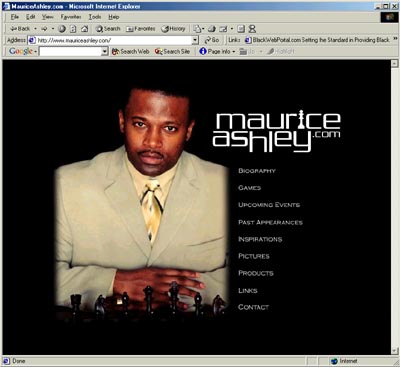Expand the Google search box dropdown
This screenshot has width=400, height=367.
[105, 51]
